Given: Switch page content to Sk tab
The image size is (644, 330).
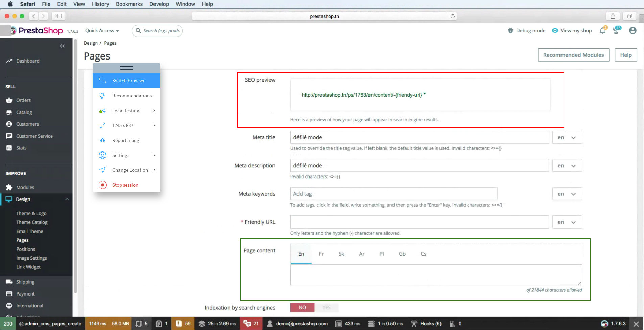Looking at the screenshot, I should (341, 254).
